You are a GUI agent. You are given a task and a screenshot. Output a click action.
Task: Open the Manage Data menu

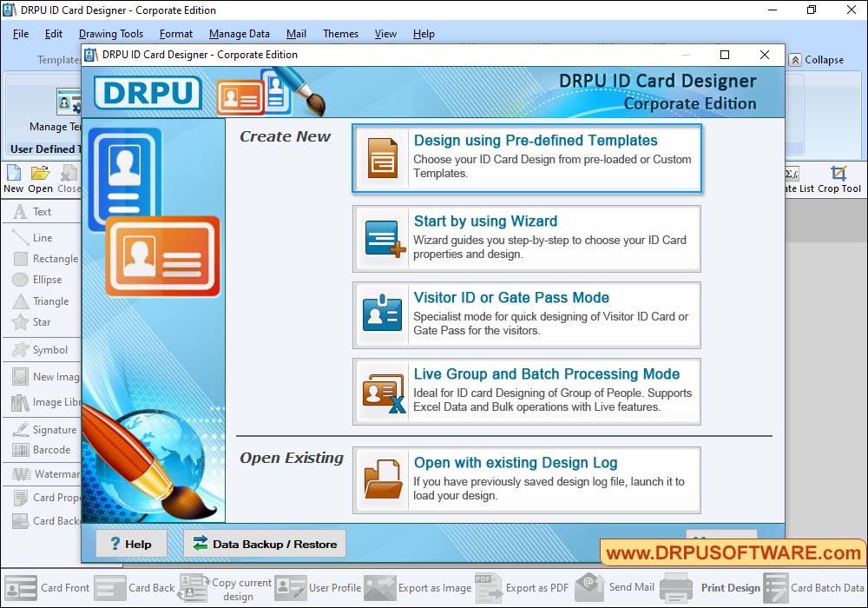pos(239,34)
